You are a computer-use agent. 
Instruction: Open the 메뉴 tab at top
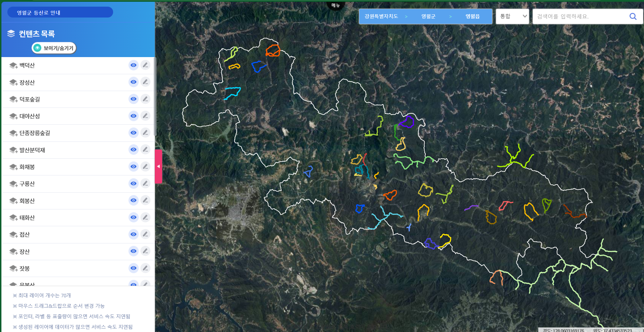335,5
